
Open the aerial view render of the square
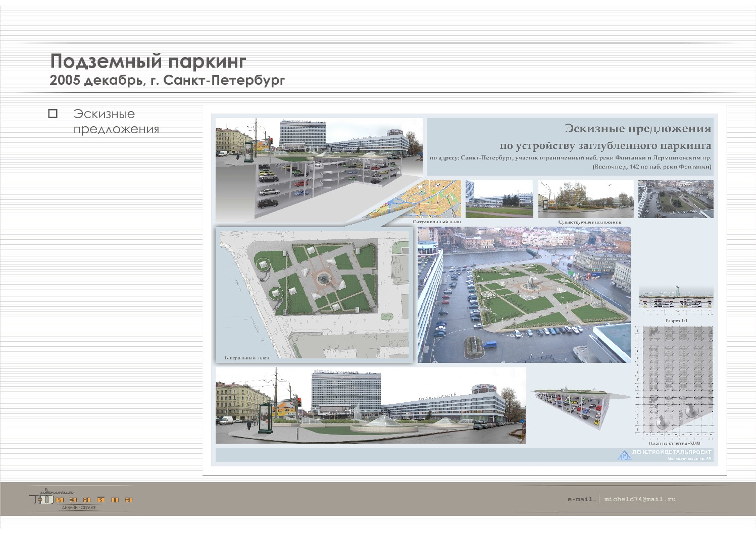coord(524,295)
